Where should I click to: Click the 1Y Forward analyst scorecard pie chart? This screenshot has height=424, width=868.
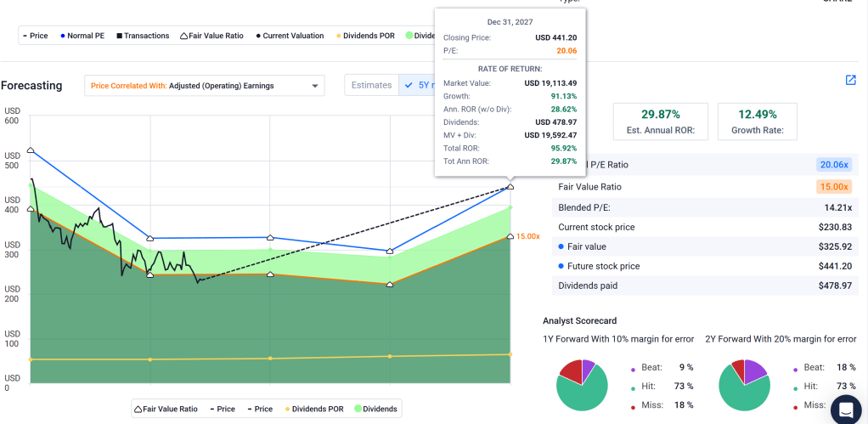(582, 385)
